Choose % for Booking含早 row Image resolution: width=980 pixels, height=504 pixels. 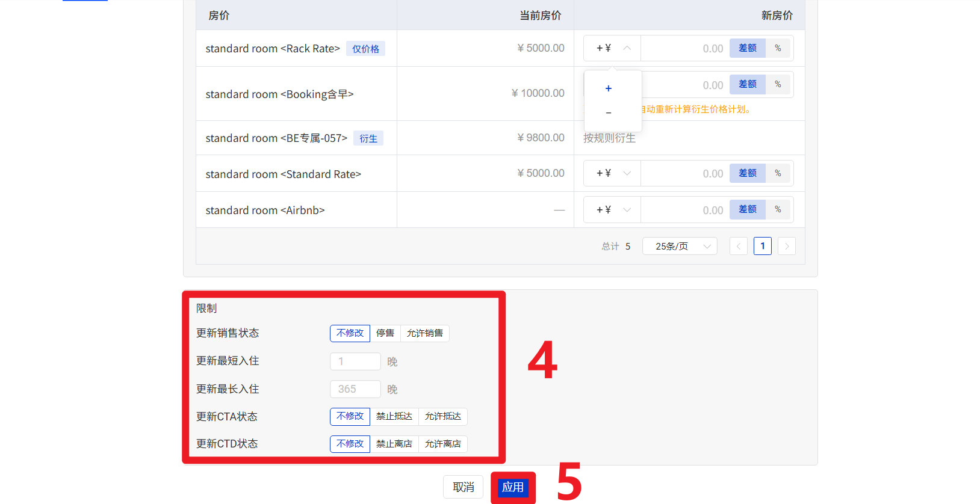[x=778, y=84]
